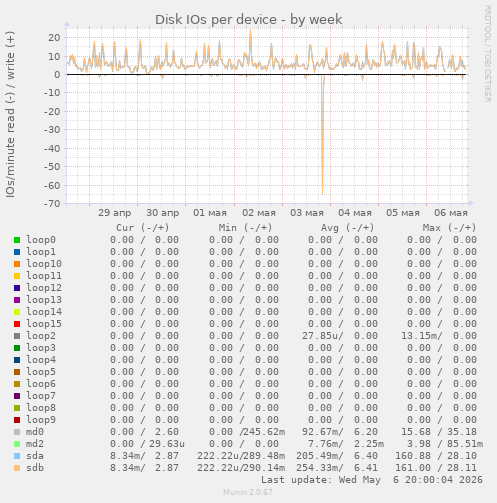Click the 'loop6' legend label
Viewport: 497px width, 503px height.
click(x=41, y=384)
